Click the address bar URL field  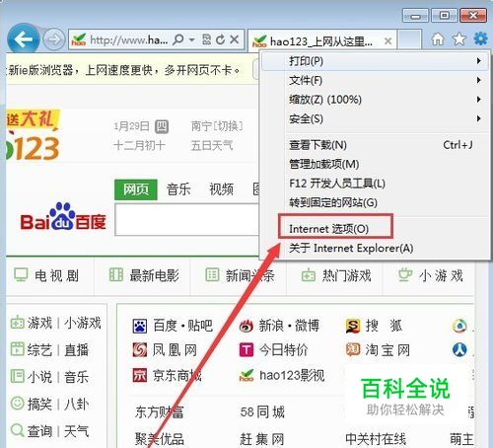tap(129, 39)
